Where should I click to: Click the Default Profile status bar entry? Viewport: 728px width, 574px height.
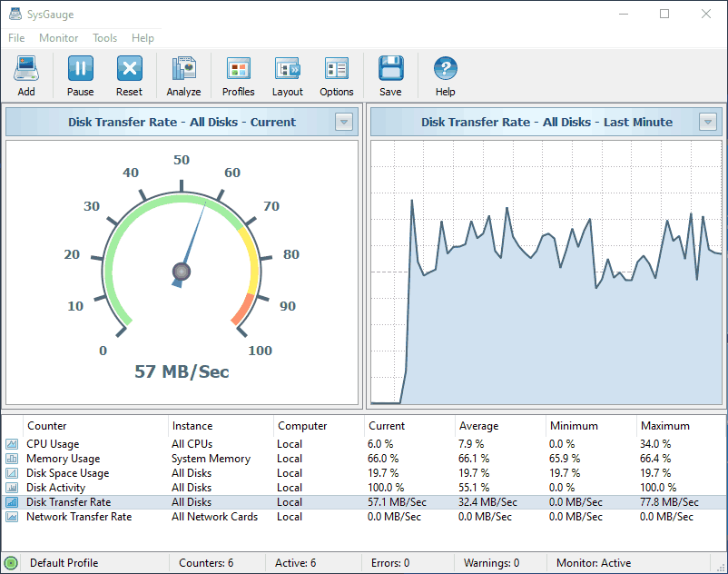pyautogui.click(x=64, y=563)
